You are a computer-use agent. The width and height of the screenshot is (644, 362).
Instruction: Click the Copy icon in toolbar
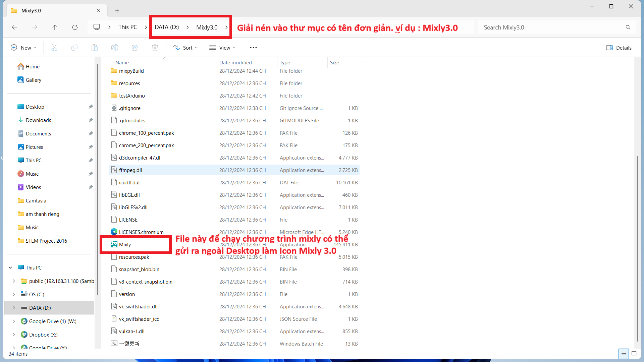point(74,48)
